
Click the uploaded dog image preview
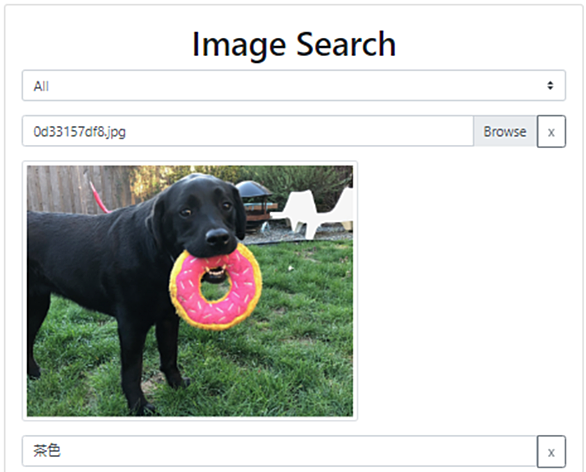click(190, 291)
